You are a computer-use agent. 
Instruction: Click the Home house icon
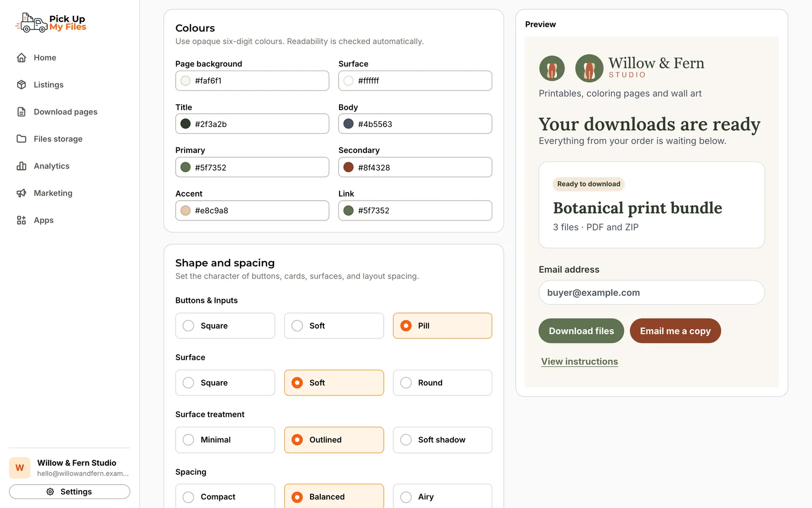click(21, 58)
